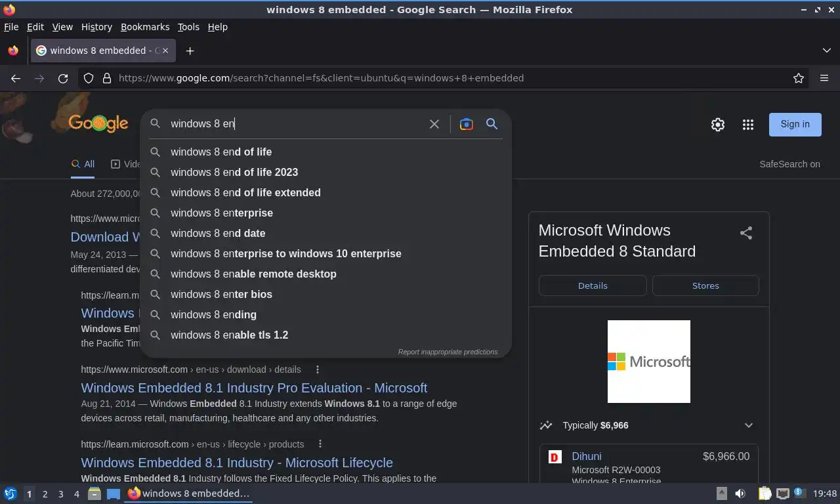
Task: Share the Microsoft Windows Embedded 8 panel
Action: pos(746,233)
